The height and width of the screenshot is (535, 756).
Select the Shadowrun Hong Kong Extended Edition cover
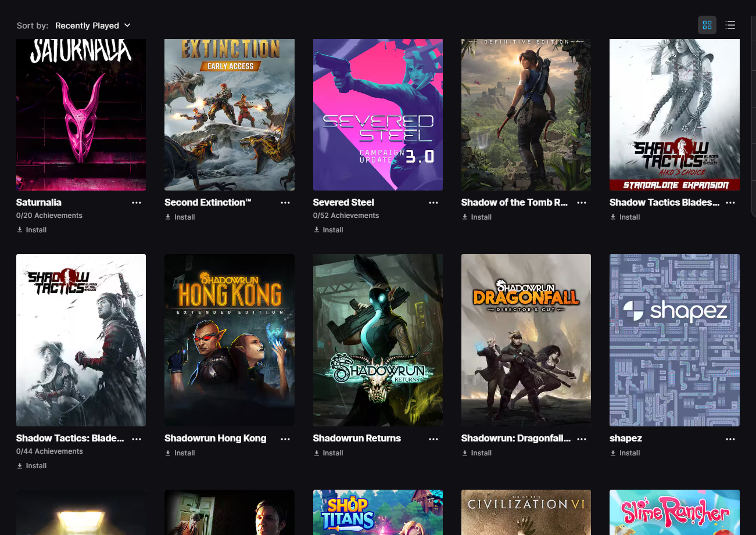230,340
